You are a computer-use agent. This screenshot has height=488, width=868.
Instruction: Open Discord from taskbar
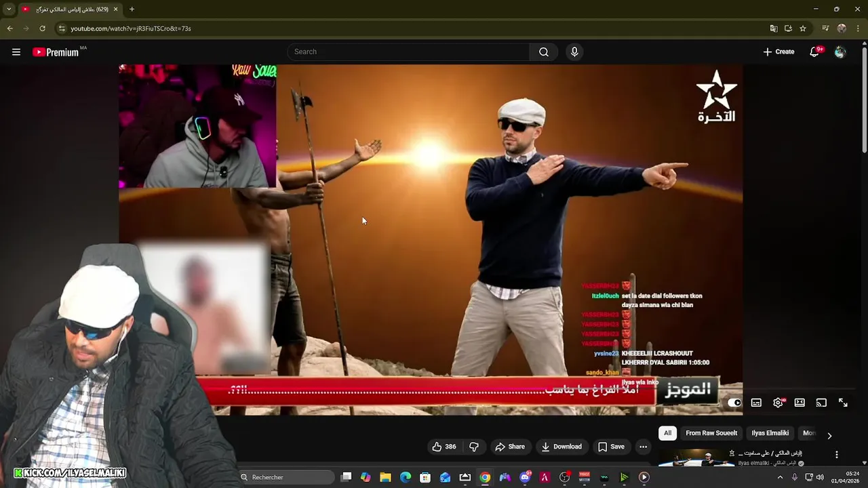click(x=525, y=477)
